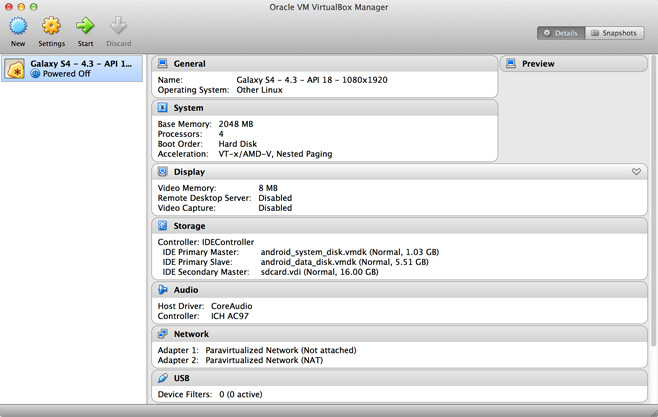Collapse the Display section chevron

pos(636,172)
